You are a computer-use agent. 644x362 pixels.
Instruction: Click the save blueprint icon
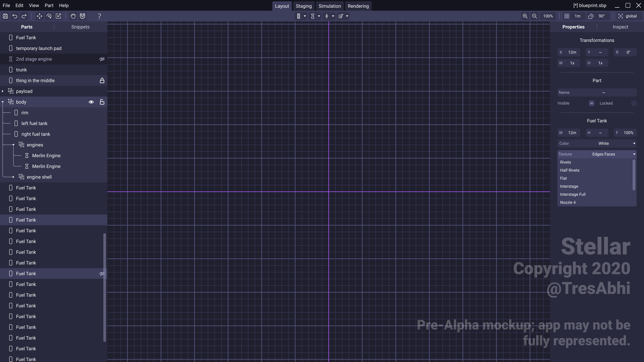pyautogui.click(x=5, y=16)
